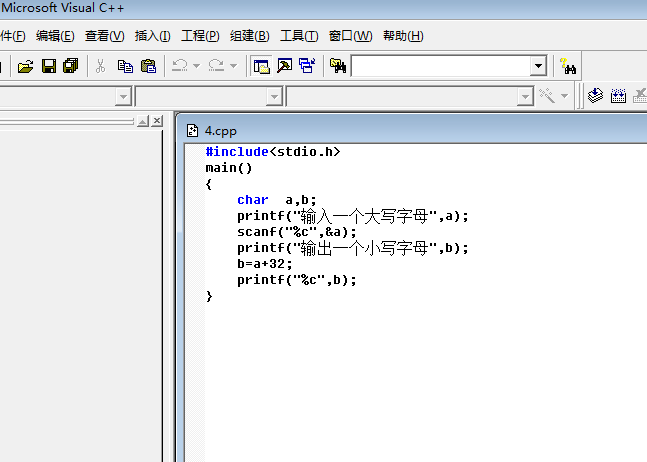The width and height of the screenshot is (647, 462).
Task: Open the WizardBar actions dropdown arrow
Action: 564,96
